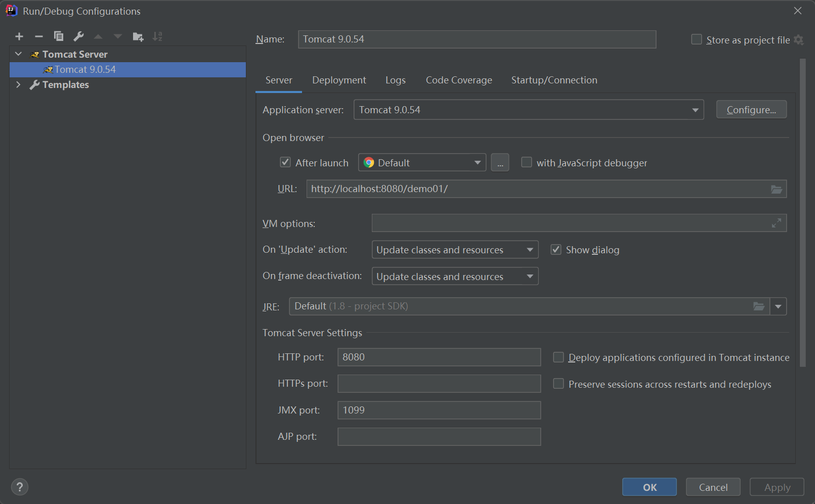Open the JRE dropdown arrow
The width and height of the screenshot is (815, 504).
(x=778, y=306)
